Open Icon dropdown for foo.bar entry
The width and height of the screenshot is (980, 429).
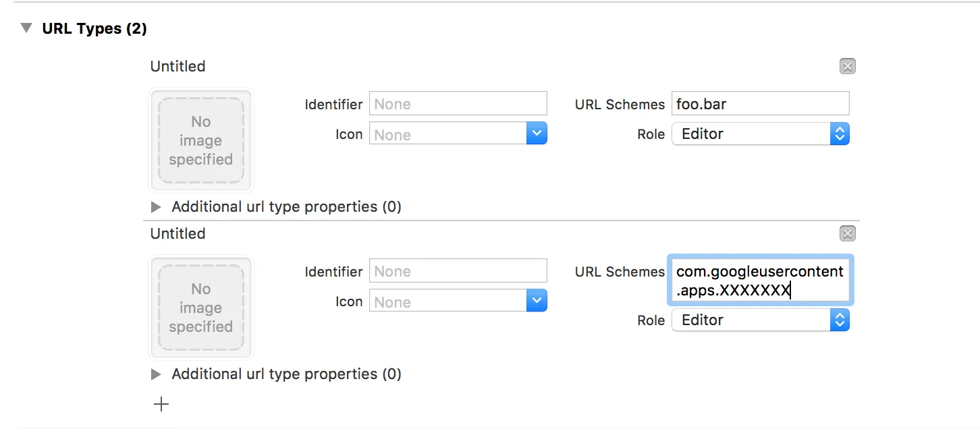click(x=537, y=134)
